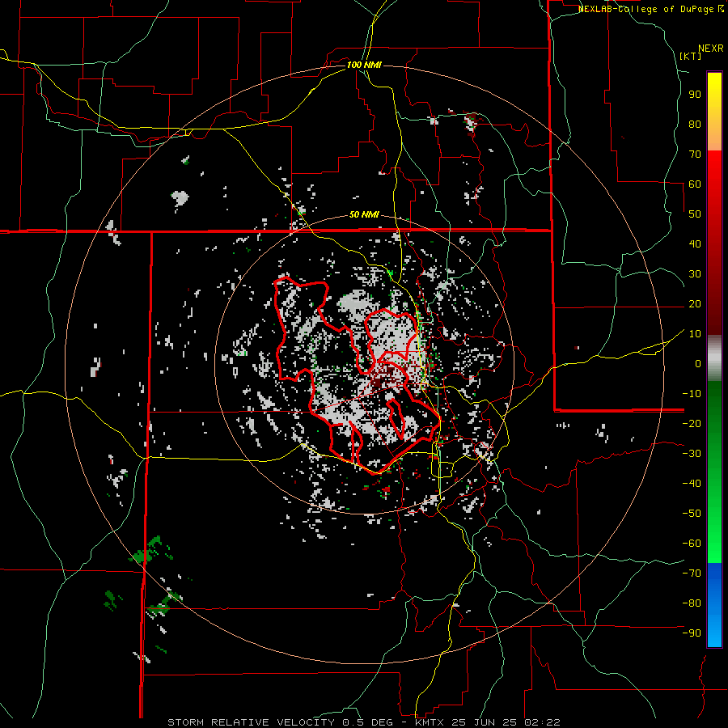This screenshot has width=728, height=728.
Task: Click the -50 scale label
Action: [692, 513]
